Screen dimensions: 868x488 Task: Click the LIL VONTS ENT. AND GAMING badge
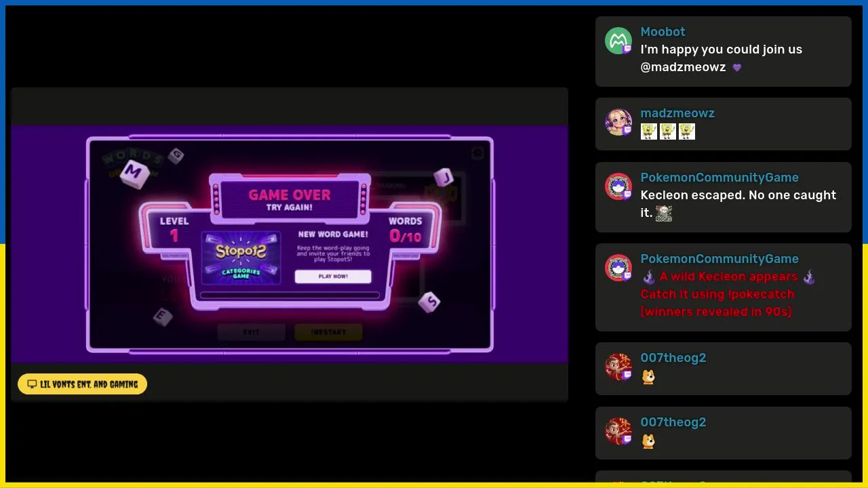[82, 384]
